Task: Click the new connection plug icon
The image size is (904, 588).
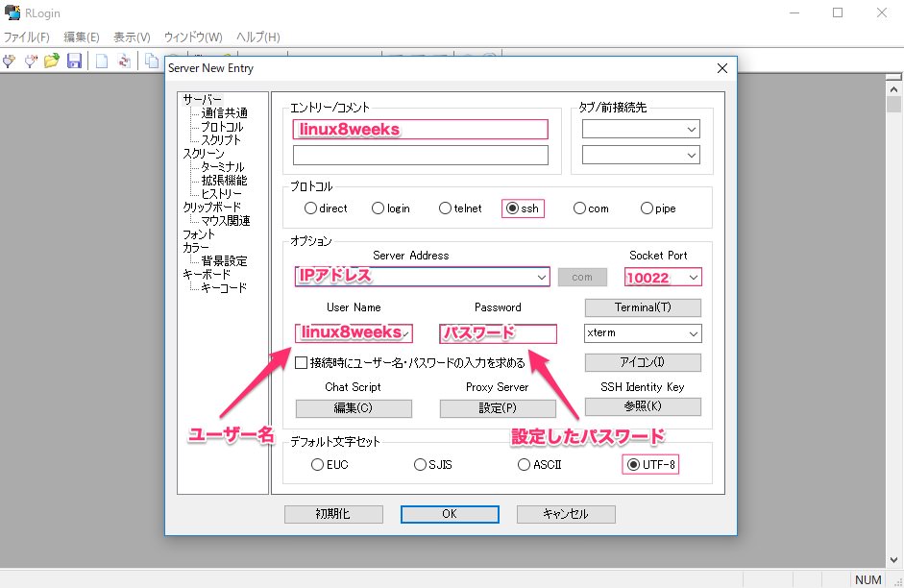Action: (9, 61)
